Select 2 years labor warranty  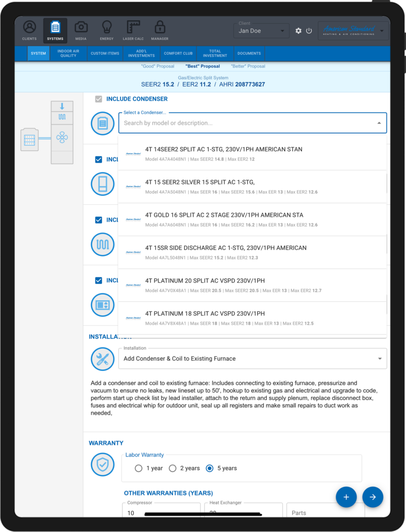(173, 468)
